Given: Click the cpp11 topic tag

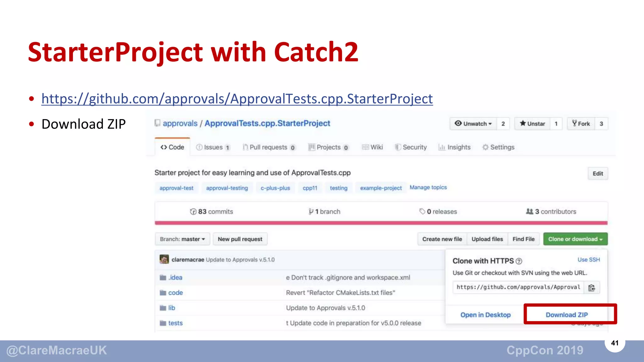Looking at the screenshot, I should point(310,188).
